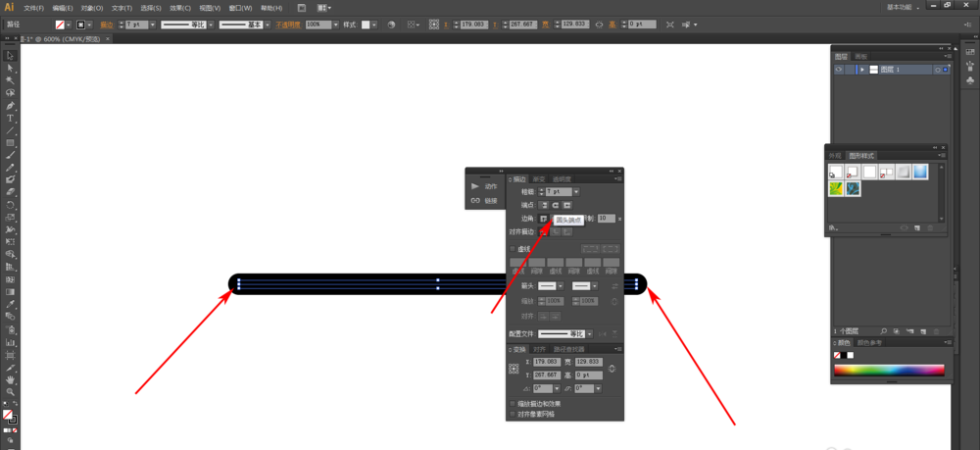Select the Type tool

(x=10, y=118)
